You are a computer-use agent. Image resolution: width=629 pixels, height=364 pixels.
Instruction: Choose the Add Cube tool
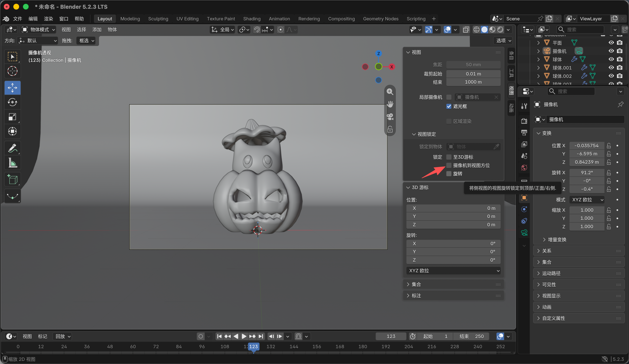[12, 179]
